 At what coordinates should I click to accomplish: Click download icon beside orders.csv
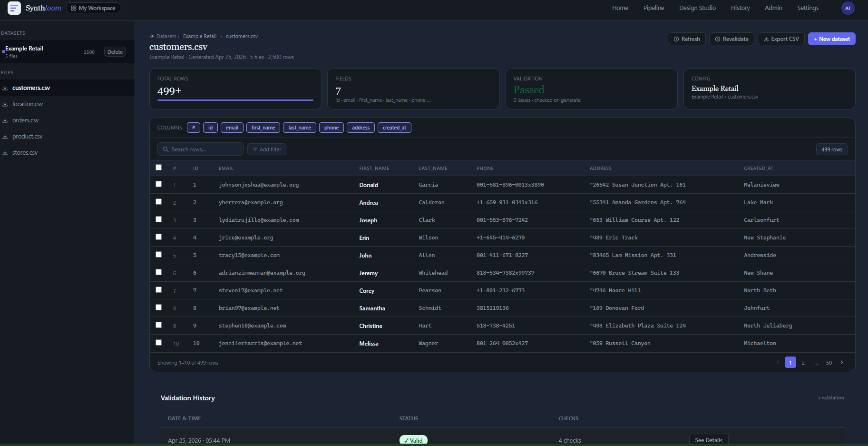[x=5, y=120]
